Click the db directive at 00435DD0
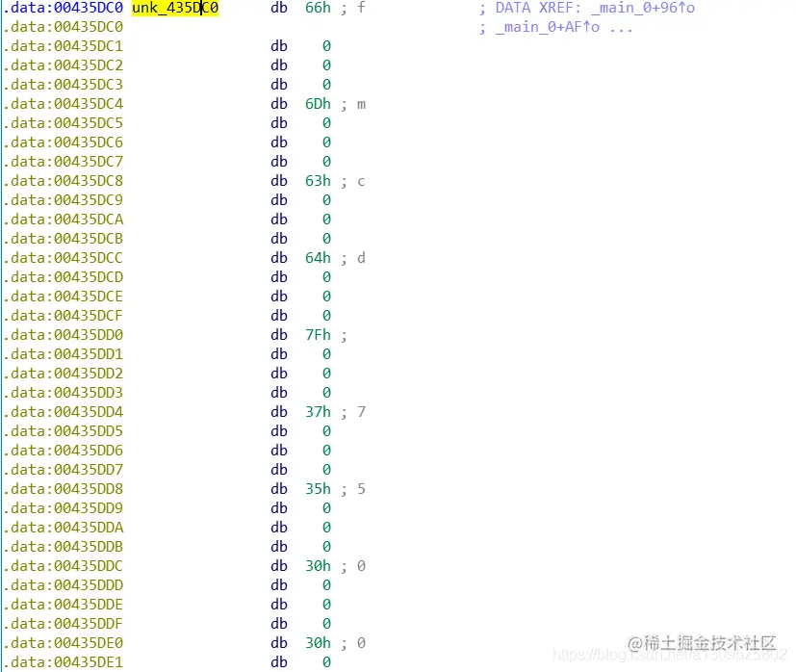The image size is (796, 672). (279, 335)
